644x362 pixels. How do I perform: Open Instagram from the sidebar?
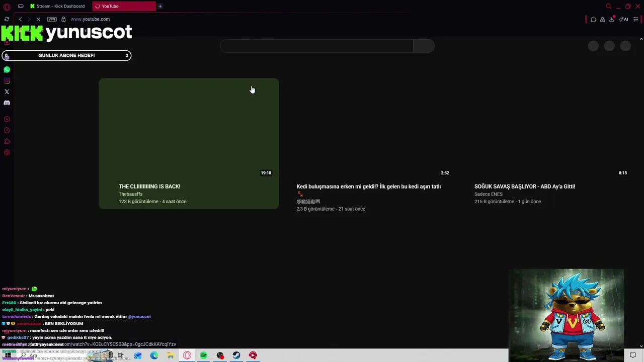pyautogui.click(x=7, y=80)
